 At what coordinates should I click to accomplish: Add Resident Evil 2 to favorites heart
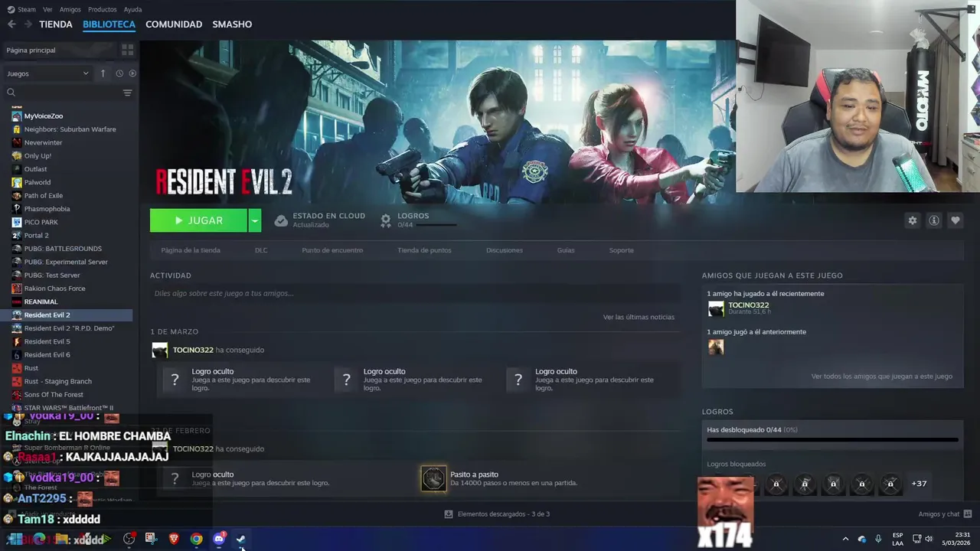(955, 220)
